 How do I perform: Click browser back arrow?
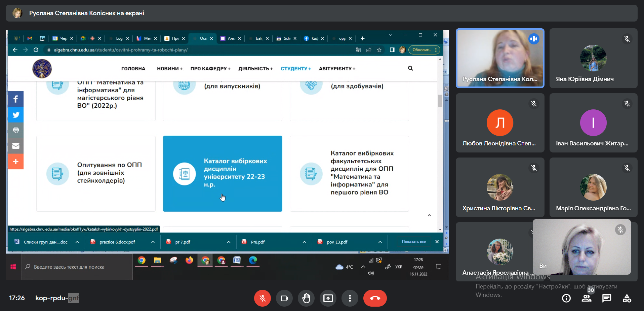15,50
